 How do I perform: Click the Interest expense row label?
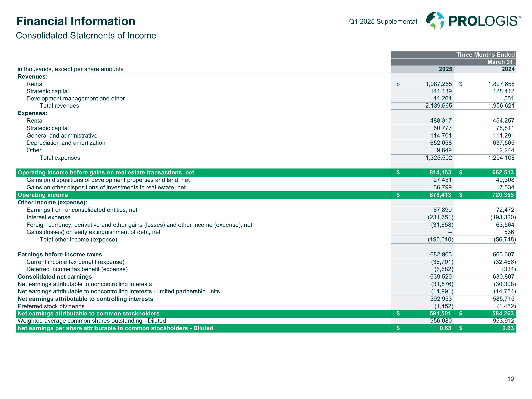pos(48,217)
